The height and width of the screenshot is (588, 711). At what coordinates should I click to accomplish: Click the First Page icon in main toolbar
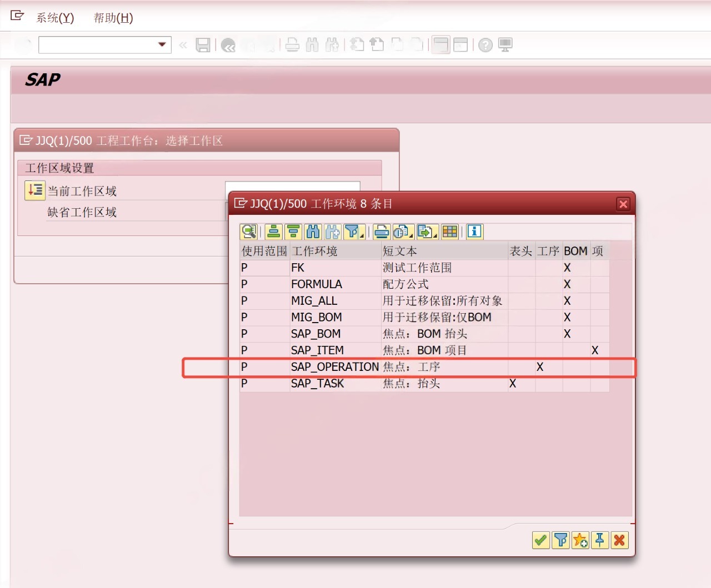[357, 45]
